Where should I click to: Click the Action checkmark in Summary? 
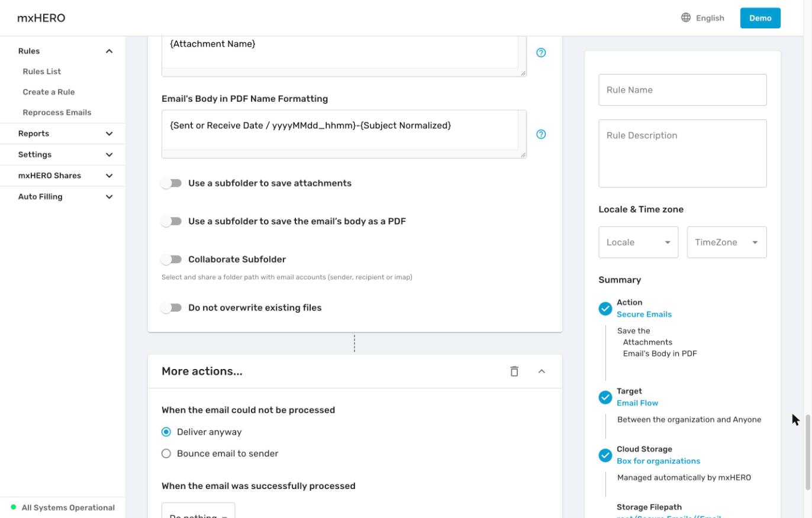[x=605, y=309]
